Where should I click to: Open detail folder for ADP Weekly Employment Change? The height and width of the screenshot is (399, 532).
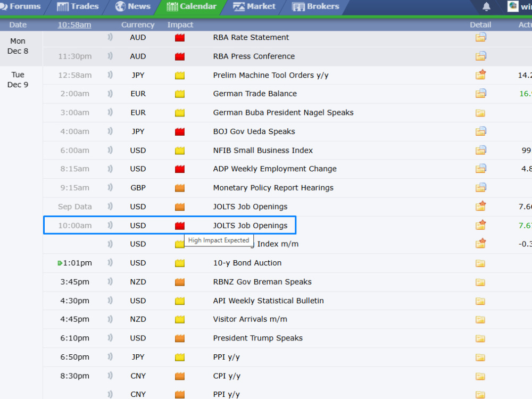point(480,168)
